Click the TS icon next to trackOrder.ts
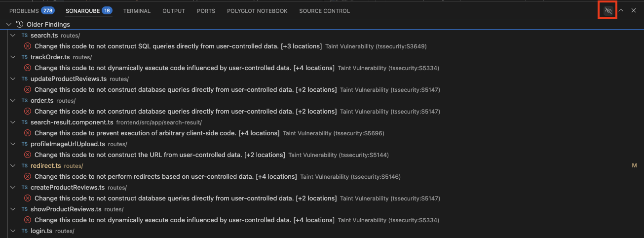Screen dimensions: 644x238 click(24, 57)
